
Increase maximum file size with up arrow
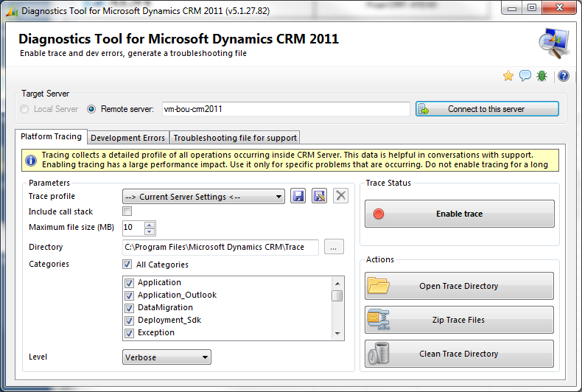[150, 225]
